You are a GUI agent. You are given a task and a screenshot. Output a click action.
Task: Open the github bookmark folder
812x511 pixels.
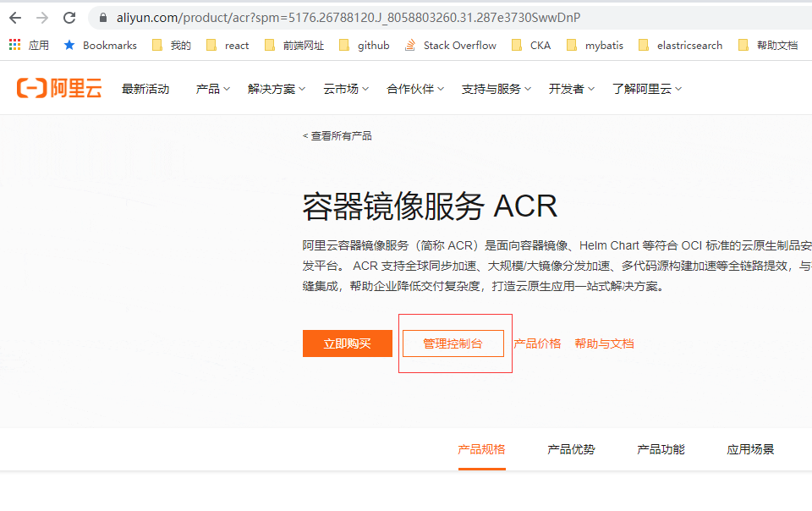point(364,46)
